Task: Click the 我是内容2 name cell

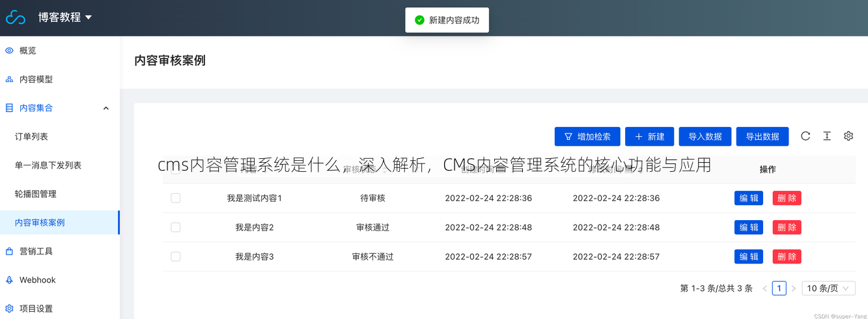Action: click(255, 227)
